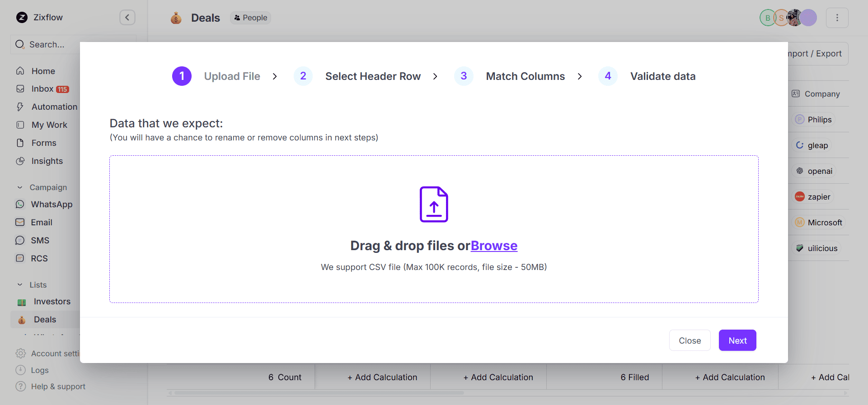868x405 pixels.
Task: Open the zapier company chip
Action: 813,197
